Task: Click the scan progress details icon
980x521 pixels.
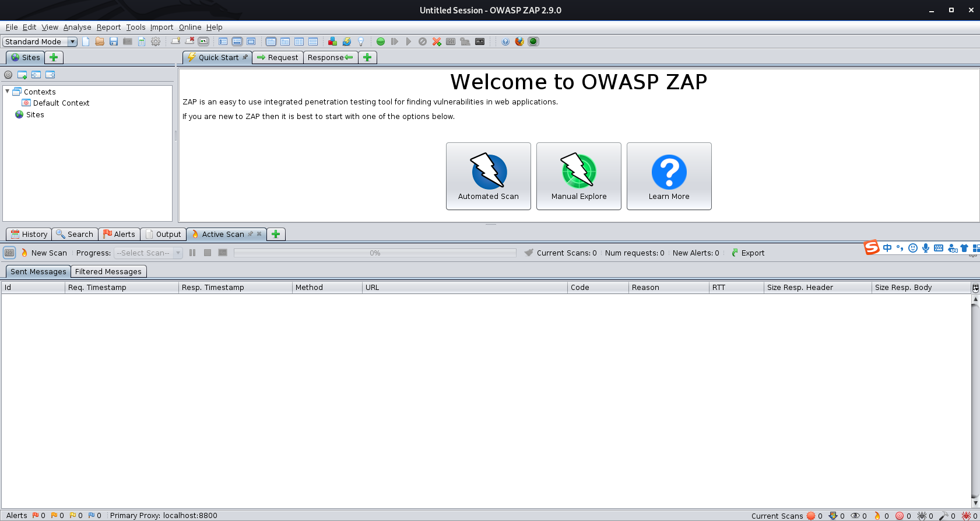Action: point(223,253)
